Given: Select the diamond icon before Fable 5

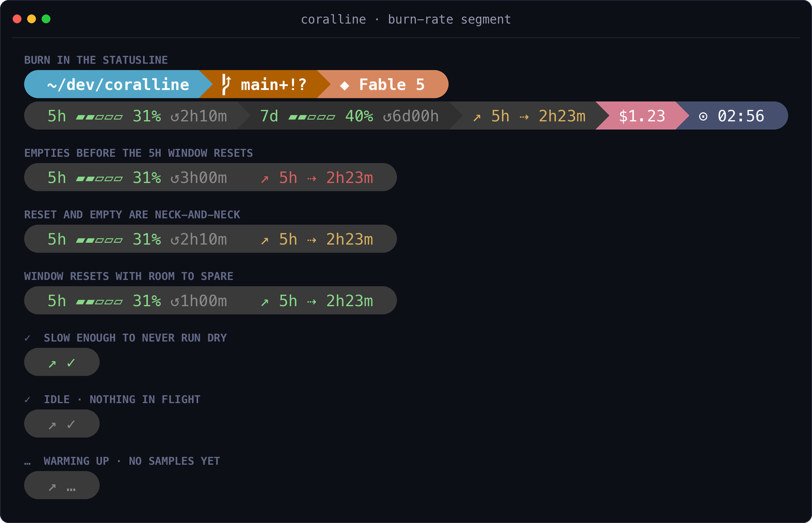Looking at the screenshot, I should pyautogui.click(x=345, y=85).
